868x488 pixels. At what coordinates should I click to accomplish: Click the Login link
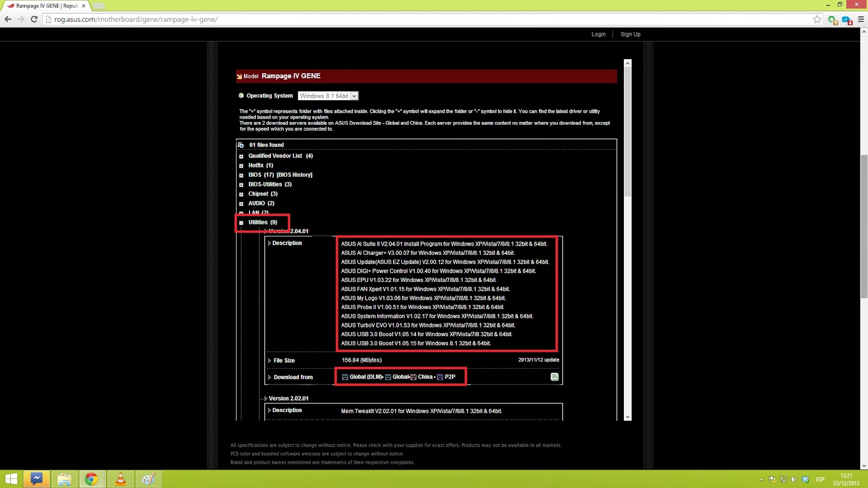coord(598,34)
